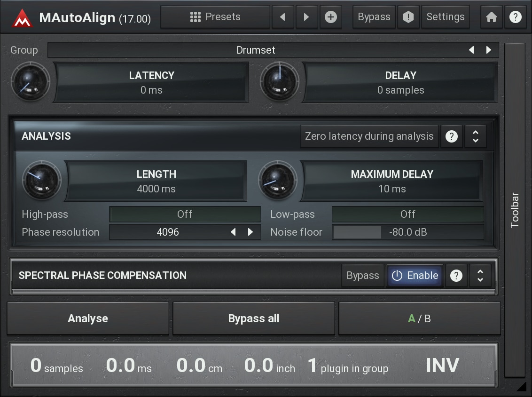Click the plus icon to add preset
The width and height of the screenshot is (532, 397).
point(331,17)
